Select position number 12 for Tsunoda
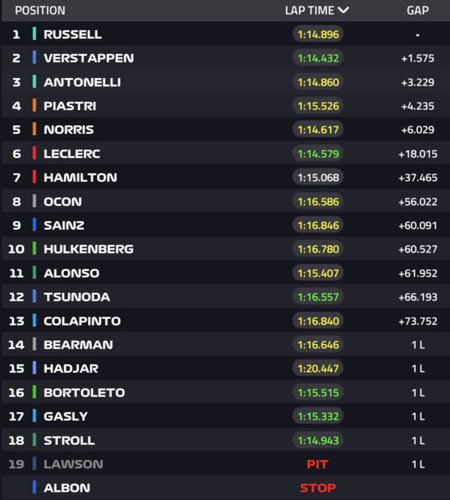Screen dimensions: 450x500 tap(16, 297)
